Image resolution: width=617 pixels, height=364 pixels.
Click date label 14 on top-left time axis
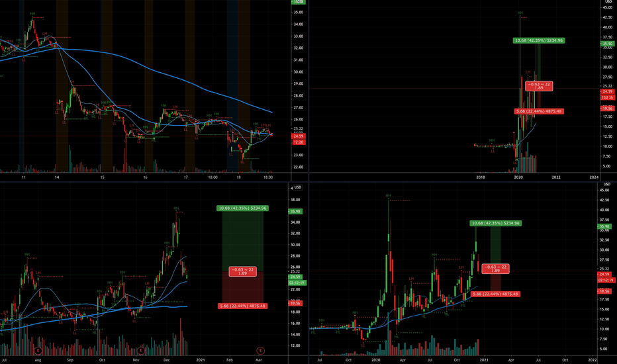coord(57,177)
